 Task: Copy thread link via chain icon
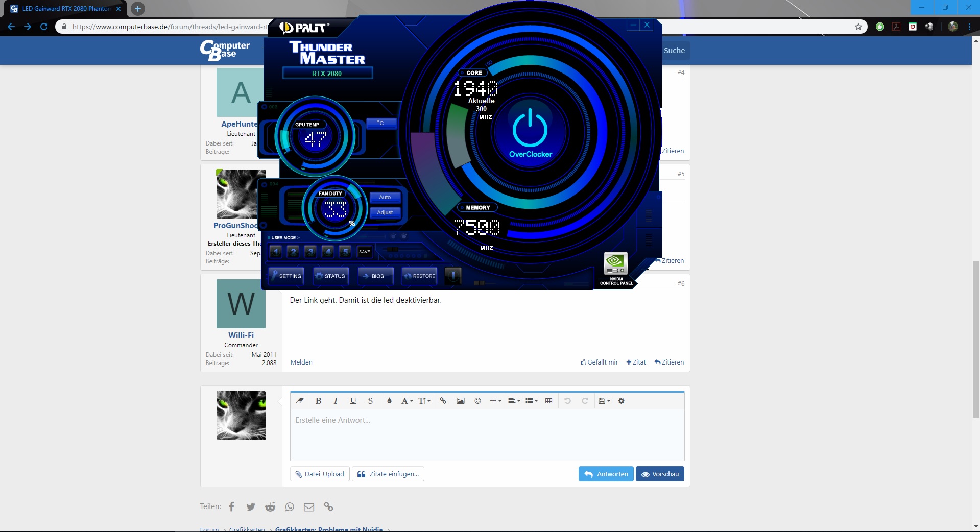click(328, 506)
